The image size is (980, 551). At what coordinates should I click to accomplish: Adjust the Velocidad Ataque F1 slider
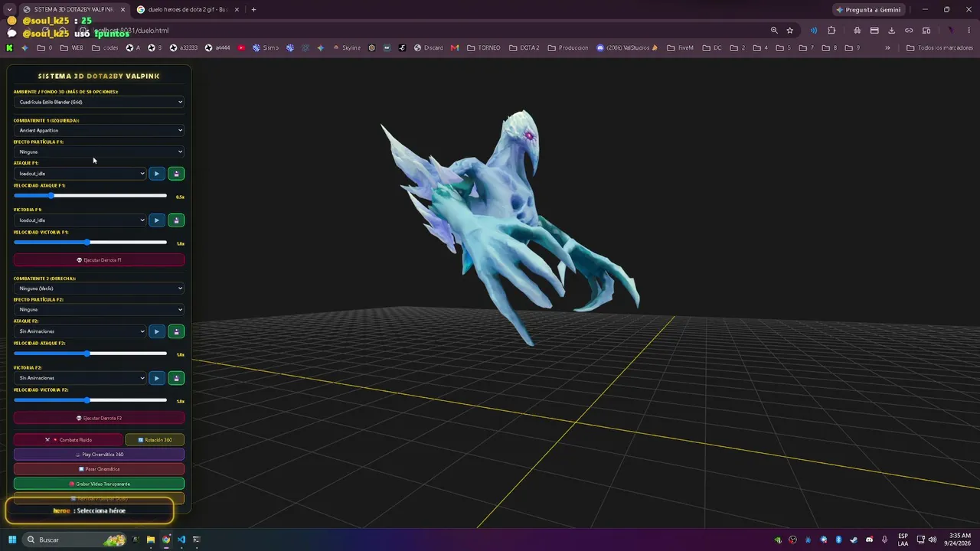click(90, 196)
